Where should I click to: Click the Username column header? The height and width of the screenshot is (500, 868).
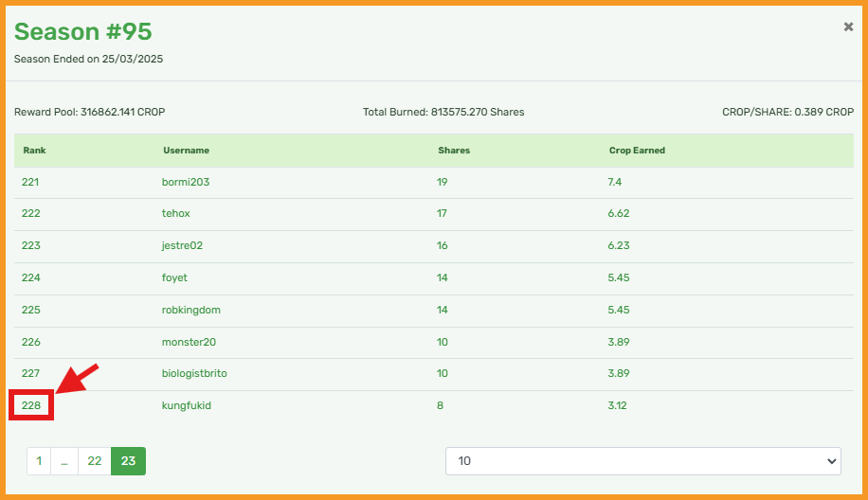click(x=186, y=151)
